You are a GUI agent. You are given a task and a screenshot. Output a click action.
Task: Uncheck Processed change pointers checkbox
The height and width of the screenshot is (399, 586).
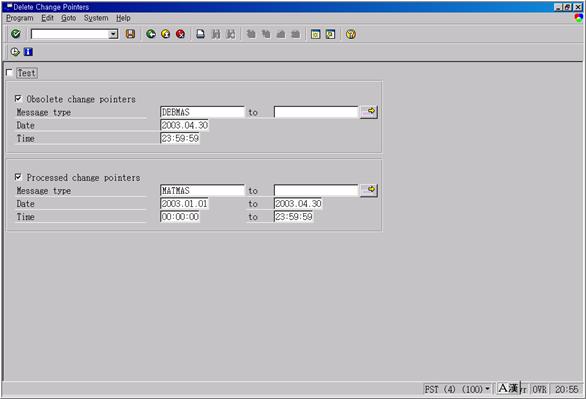[18, 177]
